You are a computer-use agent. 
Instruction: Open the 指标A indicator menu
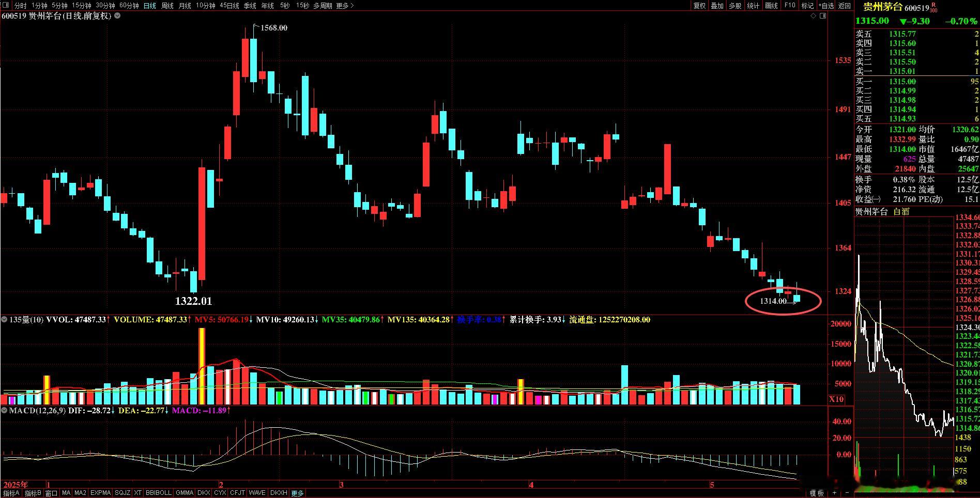coord(11,493)
